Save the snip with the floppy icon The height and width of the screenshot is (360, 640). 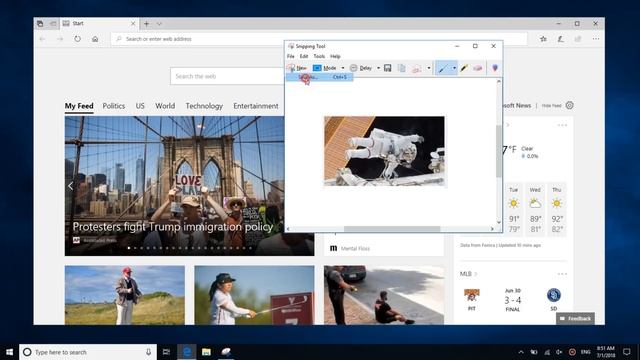point(388,68)
